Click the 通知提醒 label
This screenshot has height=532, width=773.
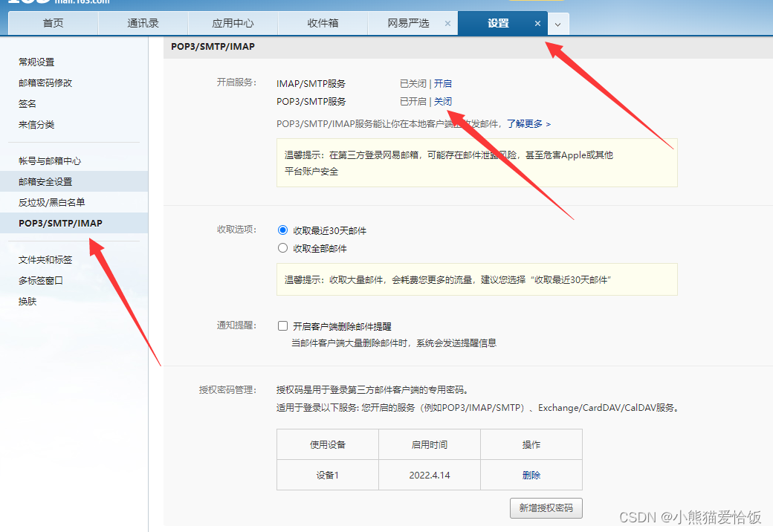[236, 325]
